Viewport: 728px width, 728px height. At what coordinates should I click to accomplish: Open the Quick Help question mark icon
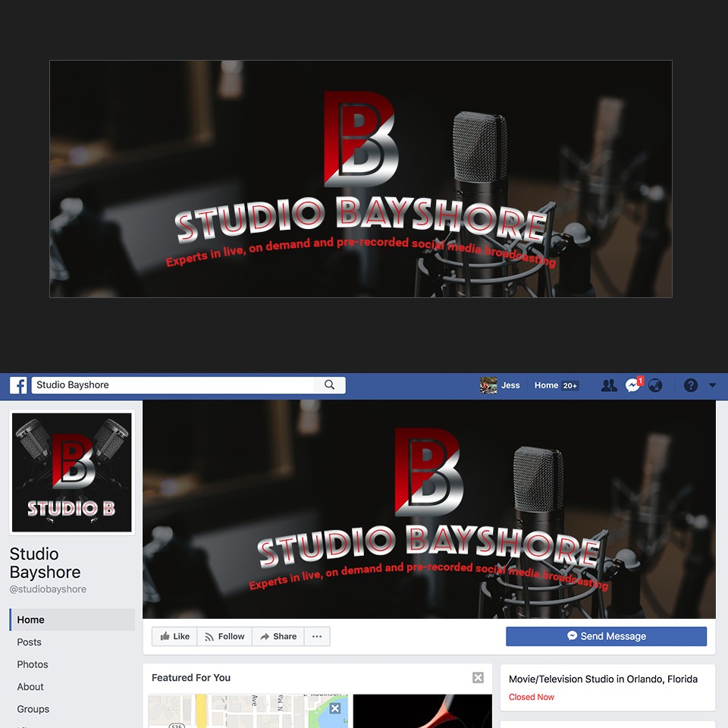tap(690, 385)
